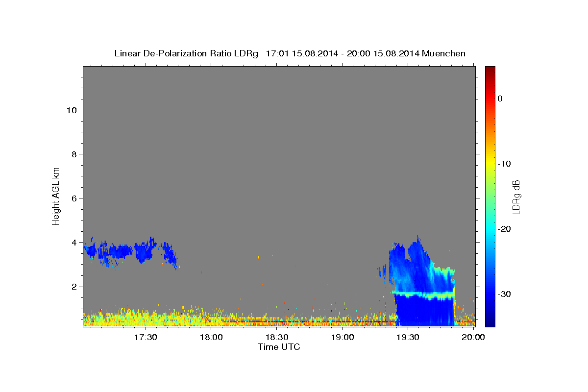Click the plot title 'Linear De-Polarization Ratio LDRg'
The width and height of the screenshot is (588, 392).
click(186, 53)
